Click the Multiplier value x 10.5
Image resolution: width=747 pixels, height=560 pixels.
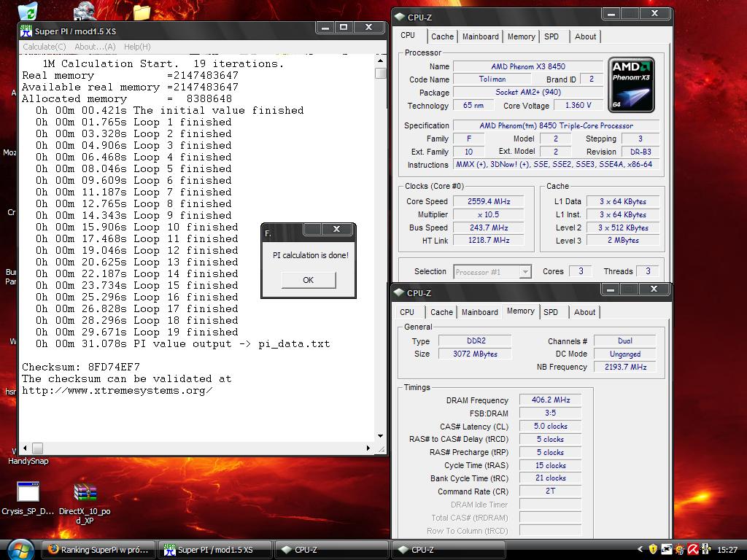(488, 215)
